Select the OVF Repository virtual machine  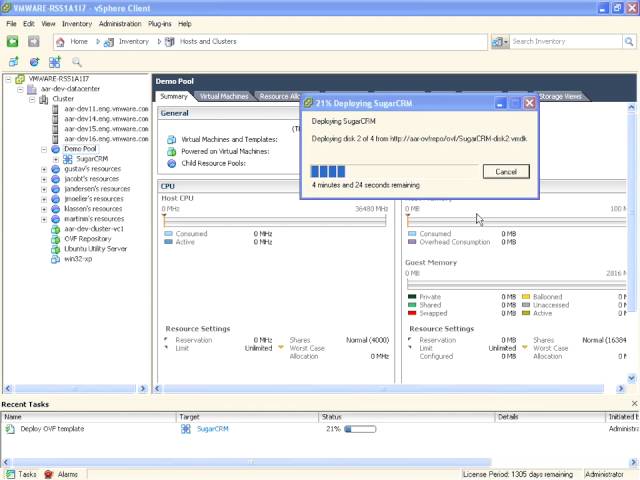[x=88, y=239]
